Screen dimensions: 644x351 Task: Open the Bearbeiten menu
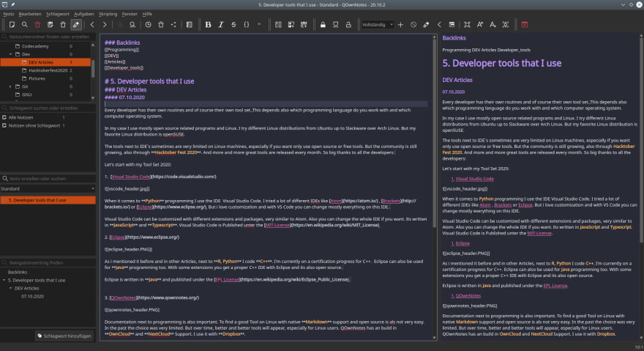[x=30, y=14]
